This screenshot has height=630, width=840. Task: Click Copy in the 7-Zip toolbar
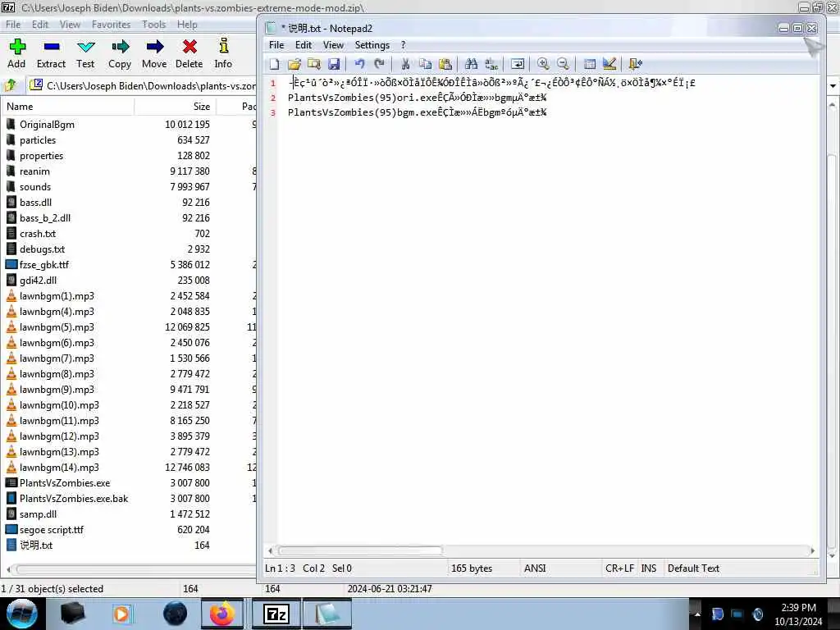[x=120, y=53]
